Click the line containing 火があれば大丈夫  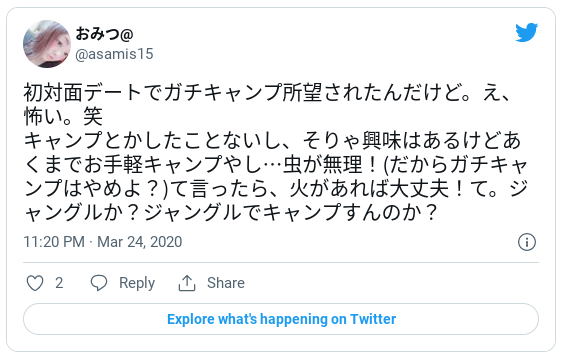[x=276, y=188]
